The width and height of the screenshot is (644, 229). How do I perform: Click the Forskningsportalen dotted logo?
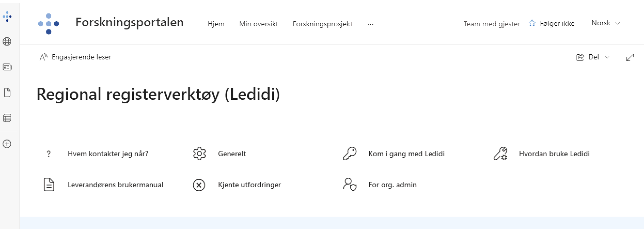(49, 24)
